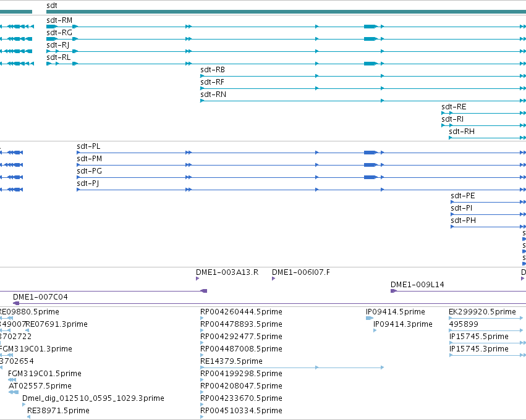Click the AT02557.5prime EST label

40,386
